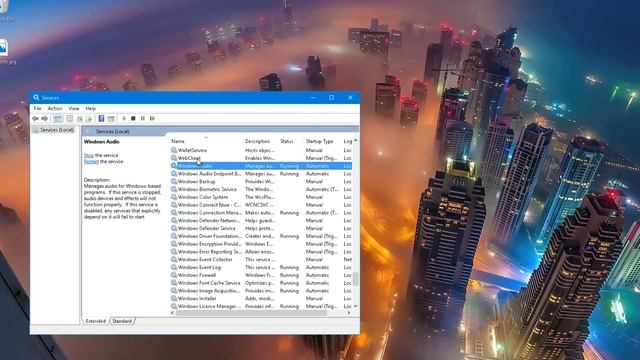Image resolution: width=640 pixels, height=360 pixels.
Task: Click the Start Service play icon
Action: pos(124,118)
